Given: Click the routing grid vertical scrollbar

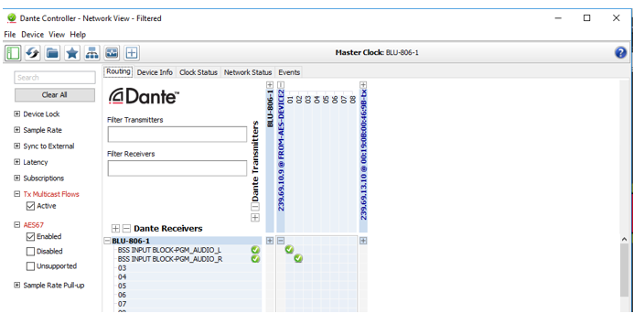Looking at the screenshot, I should [624, 270].
